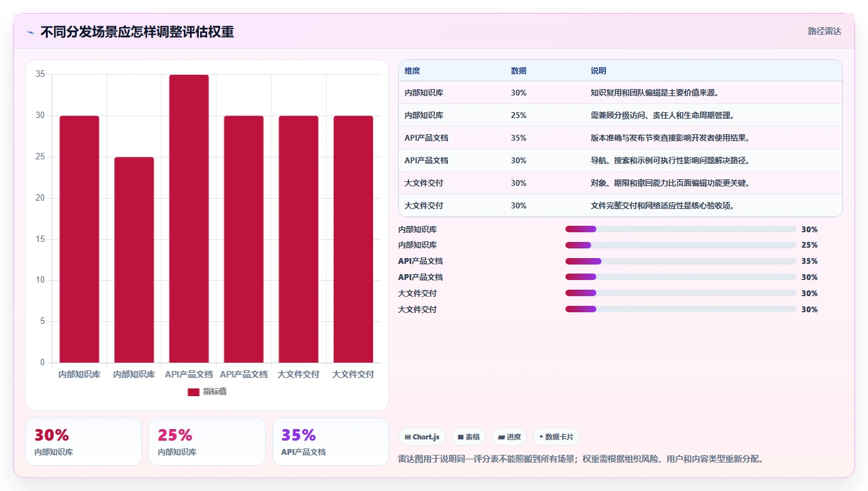Open the 数据卡片 chip
This screenshot has height=491, width=868.
point(556,437)
